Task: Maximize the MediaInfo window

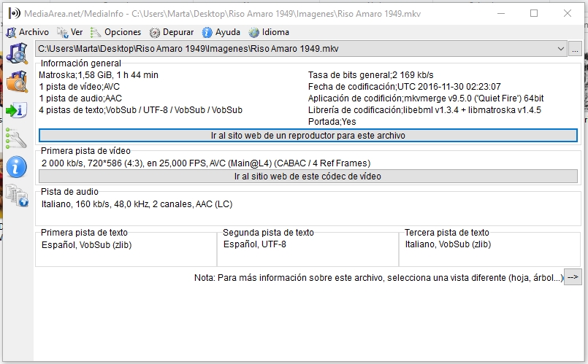Action: click(x=534, y=13)
